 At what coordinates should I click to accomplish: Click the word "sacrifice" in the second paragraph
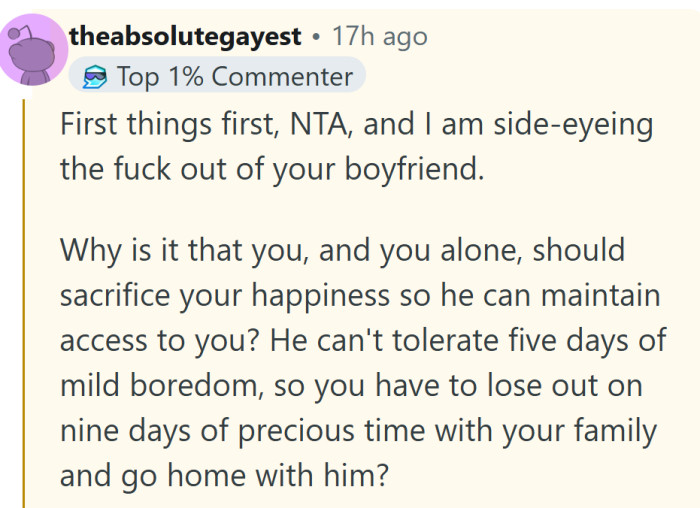pos(124,296)
